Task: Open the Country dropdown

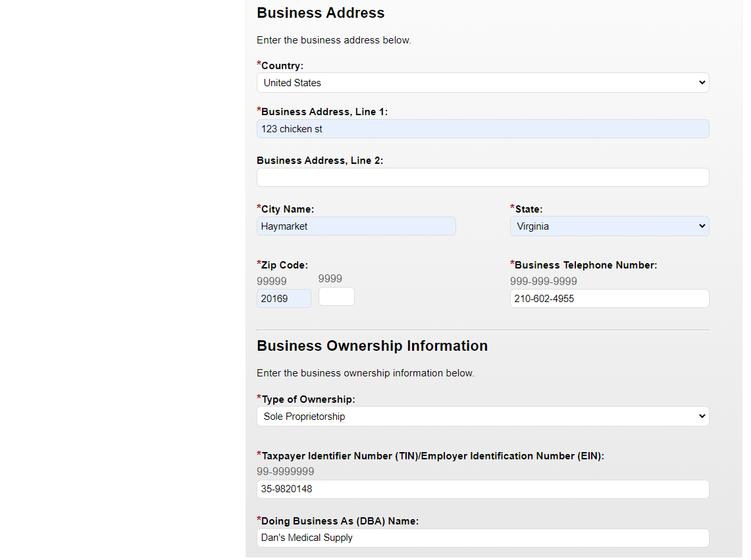Action: [482, 83]
